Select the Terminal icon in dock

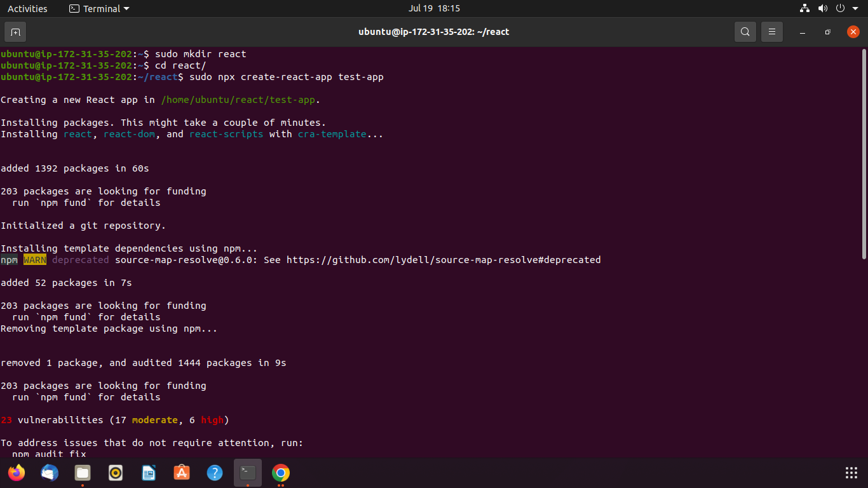tap(248, 473)
